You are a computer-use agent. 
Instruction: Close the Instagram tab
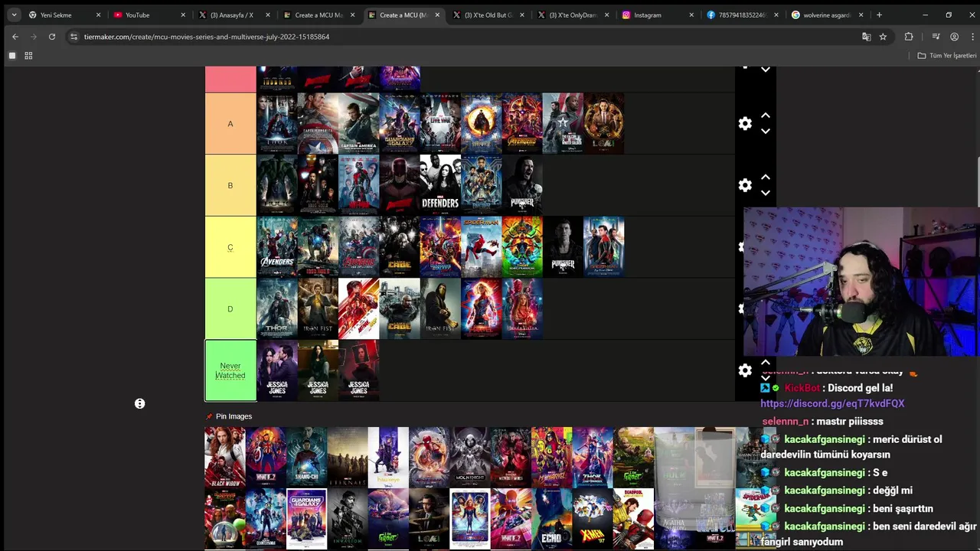[x=691, y=15]
